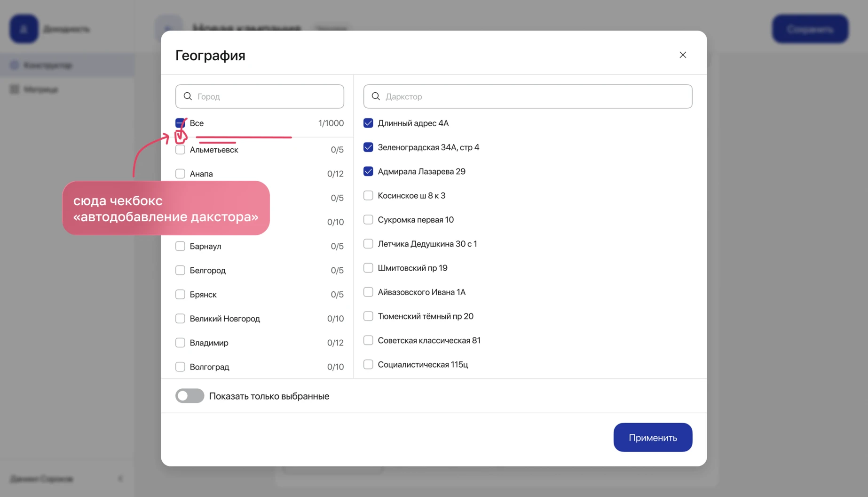Toggle the Все checkbox

(180, 123)
